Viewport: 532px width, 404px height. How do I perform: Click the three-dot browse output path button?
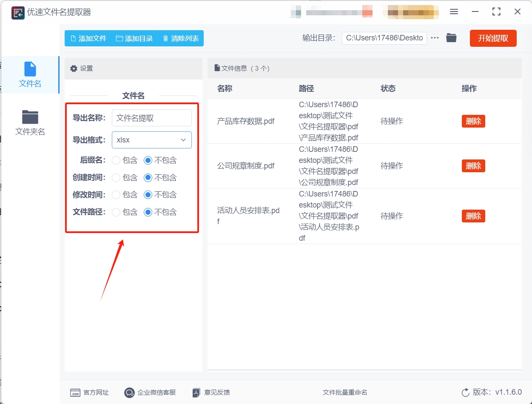coord(435,38)
